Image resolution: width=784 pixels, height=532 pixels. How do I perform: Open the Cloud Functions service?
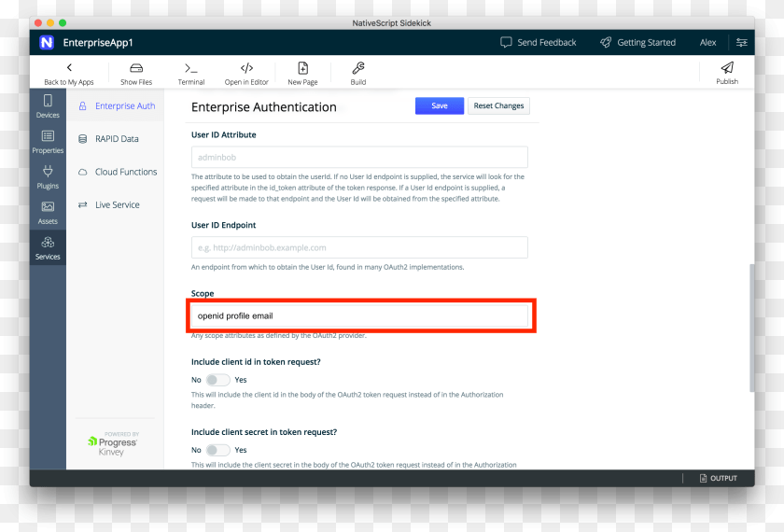117,172
